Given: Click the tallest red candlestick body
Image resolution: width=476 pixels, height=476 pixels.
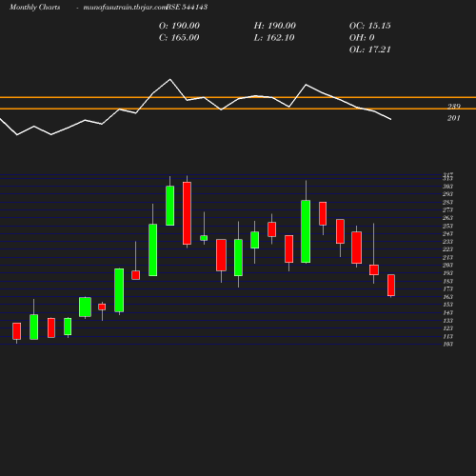Looking at the screenshot, I should tap(187, 213).
